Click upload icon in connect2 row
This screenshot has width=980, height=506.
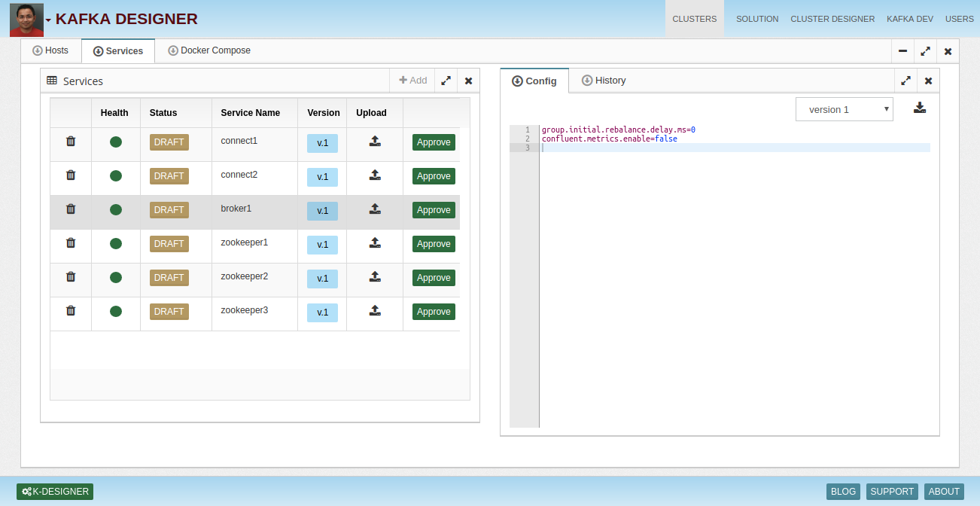(375, 175)
